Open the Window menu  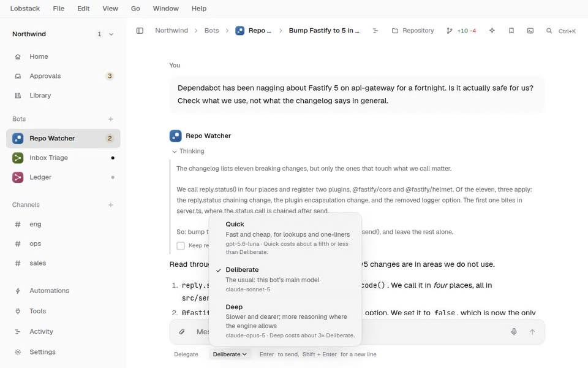click(x=166, y=8)
